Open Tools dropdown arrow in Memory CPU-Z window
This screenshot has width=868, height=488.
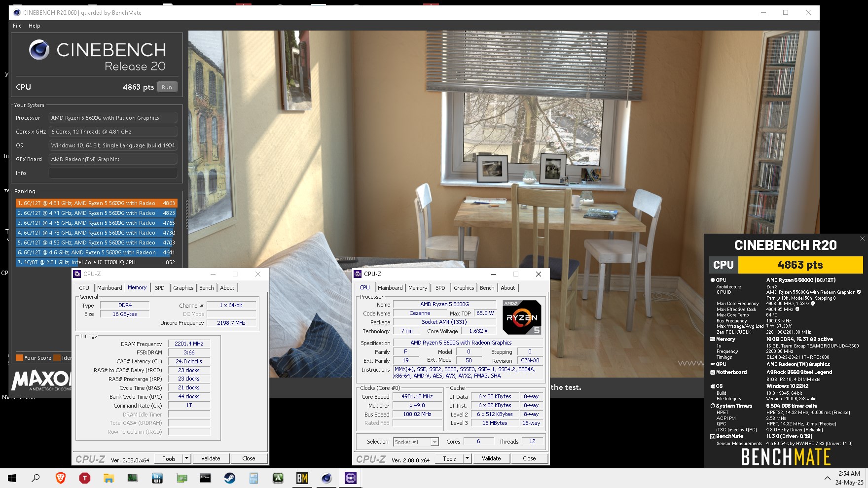(186, 458)
